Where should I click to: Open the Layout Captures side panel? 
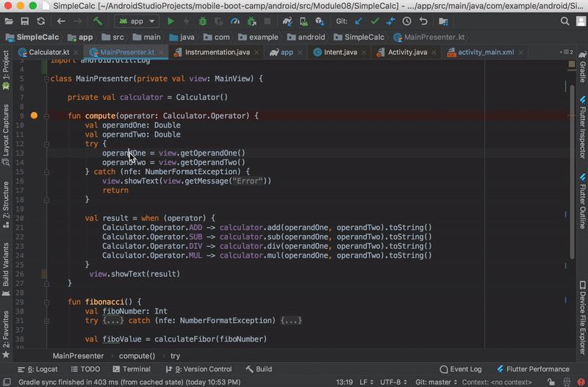pos(6,134)
